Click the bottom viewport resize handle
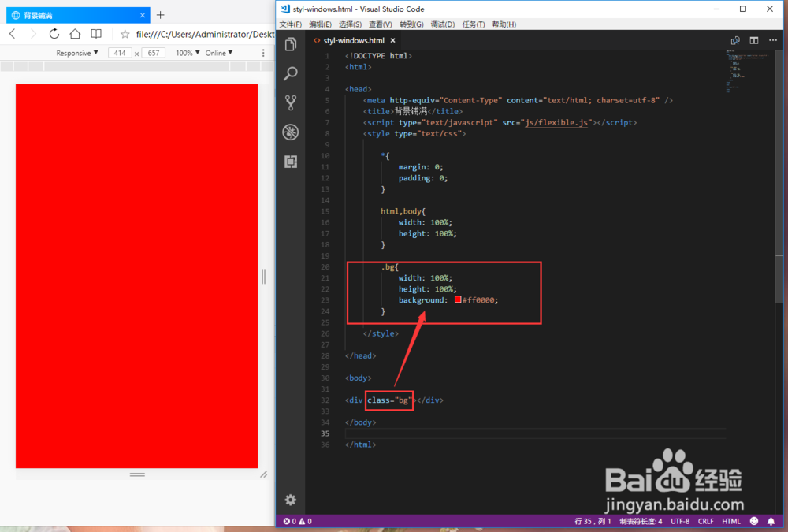 pos(137,474)
